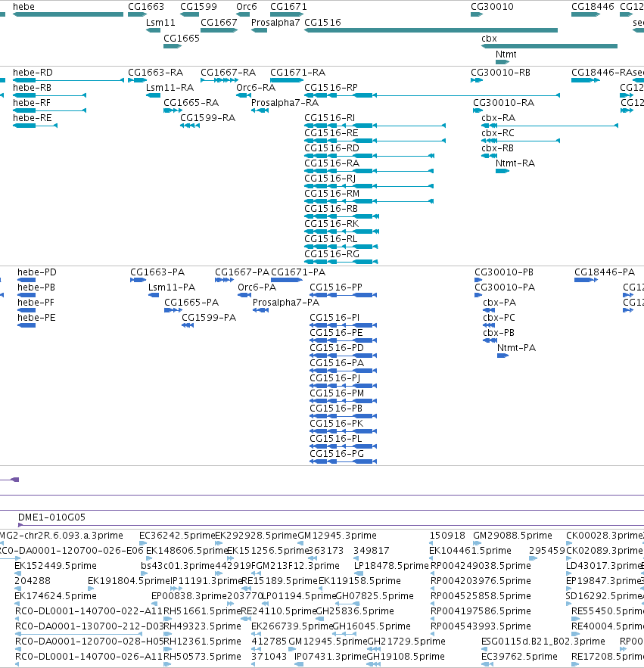Click the CG1516-RL transcript label
644x668 pixels.
(x=331, y=238)
